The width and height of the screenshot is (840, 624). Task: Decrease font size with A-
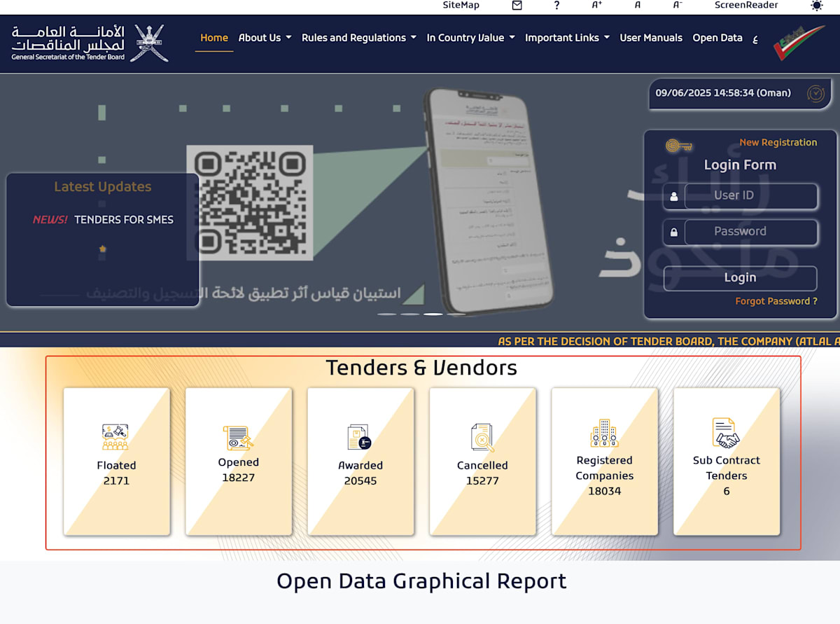click(677, 5)
